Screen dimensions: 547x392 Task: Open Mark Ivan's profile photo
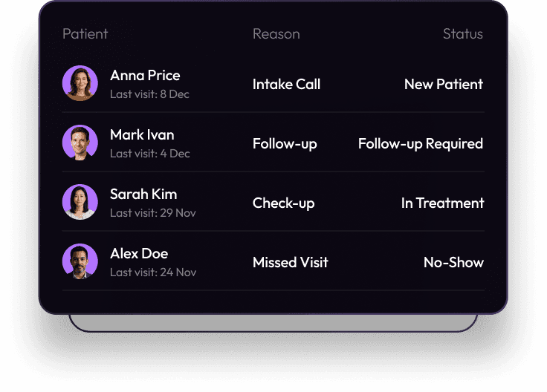80,143
